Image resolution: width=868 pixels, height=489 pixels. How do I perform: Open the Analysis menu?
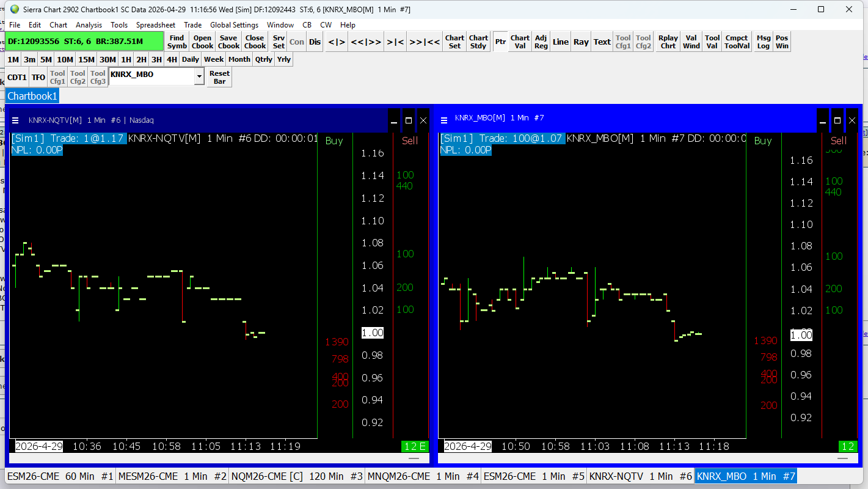[89, 25]
